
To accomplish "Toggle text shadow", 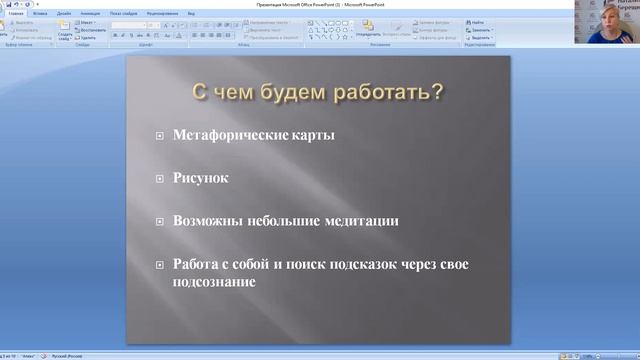I will pos(148,36).
